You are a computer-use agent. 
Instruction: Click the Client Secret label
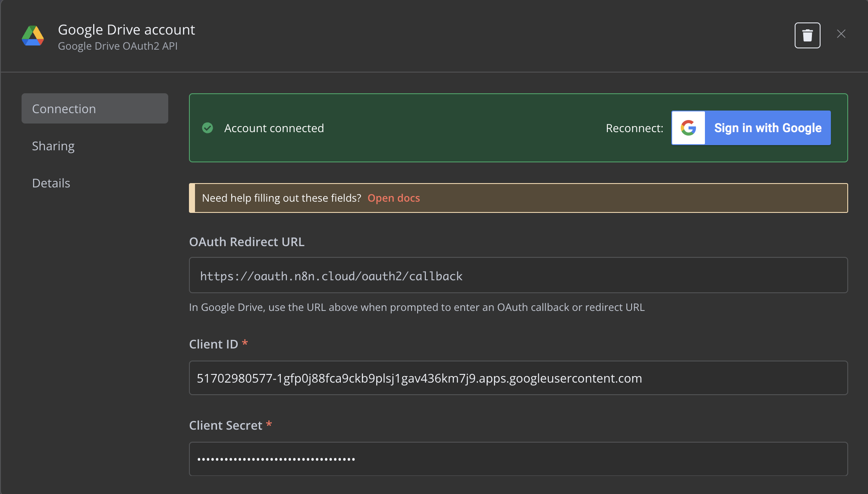226,425
